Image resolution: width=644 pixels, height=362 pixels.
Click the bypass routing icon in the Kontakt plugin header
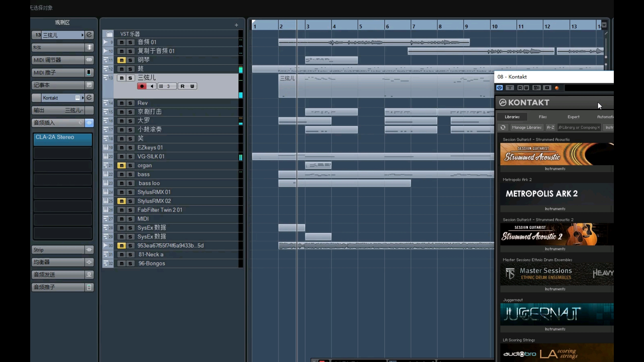tap(510, 88)
